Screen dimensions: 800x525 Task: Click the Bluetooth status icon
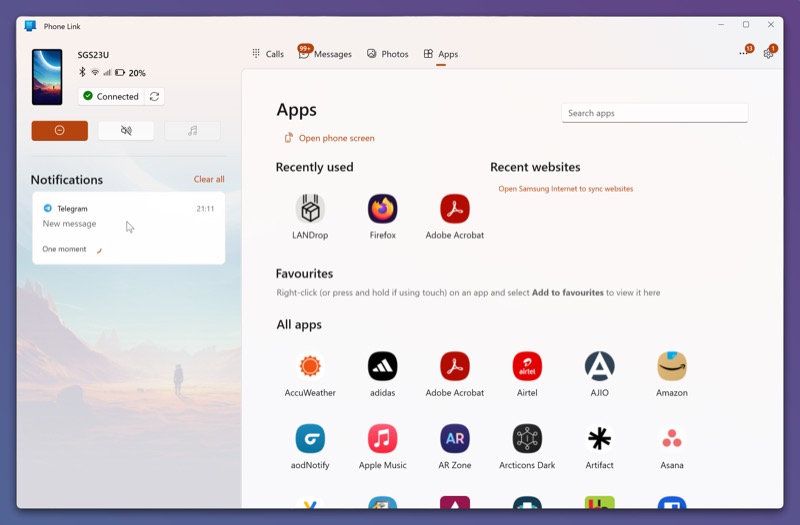coord(82,72)
